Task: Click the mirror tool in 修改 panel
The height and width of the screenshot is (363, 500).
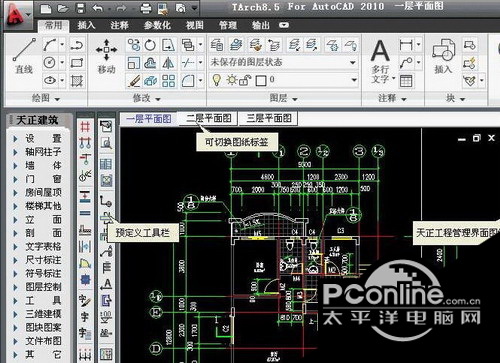Action: 168,62
